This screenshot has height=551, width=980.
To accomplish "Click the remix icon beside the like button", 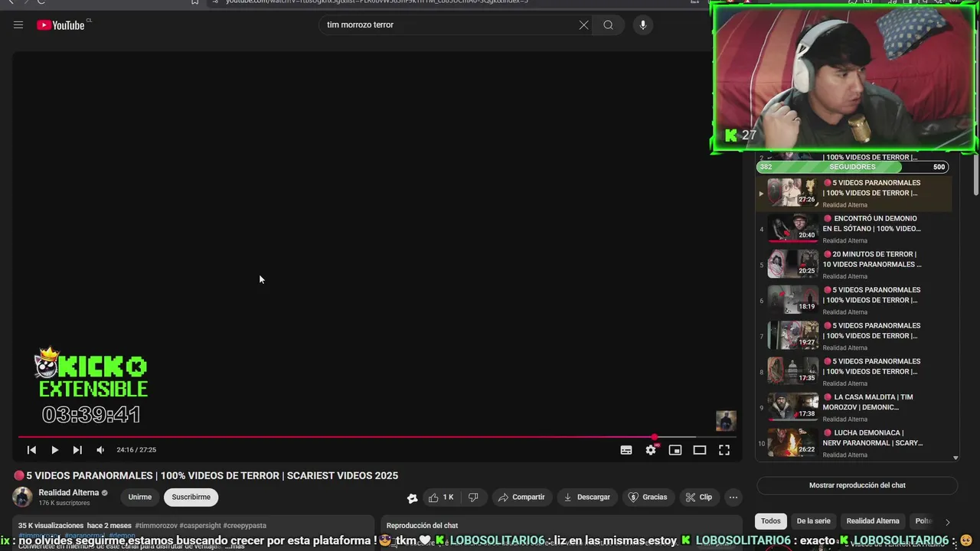I will (x=412, y=497).
